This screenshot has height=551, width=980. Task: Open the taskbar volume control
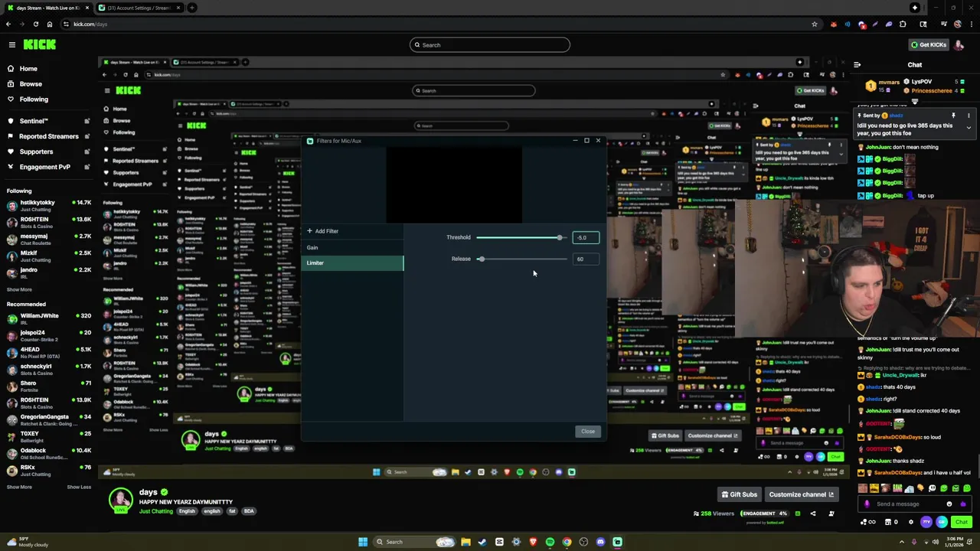click(x=936, y=542)
